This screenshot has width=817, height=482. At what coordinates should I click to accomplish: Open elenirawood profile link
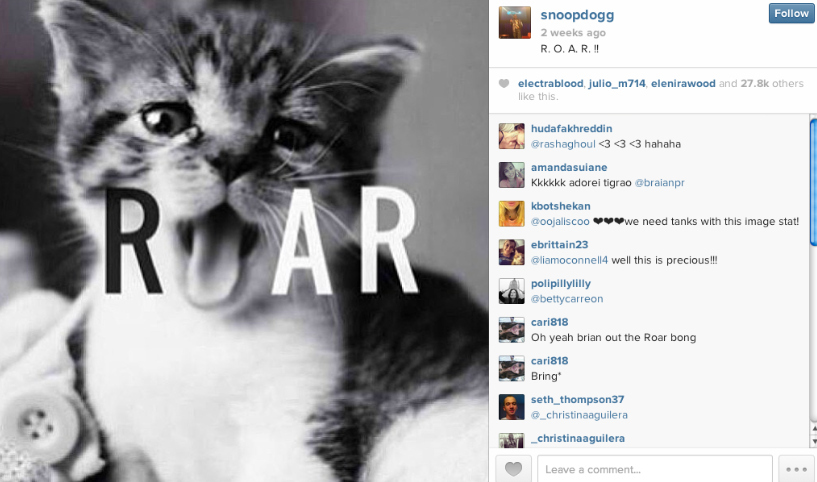pyautogui.click(x=683, y=83)
